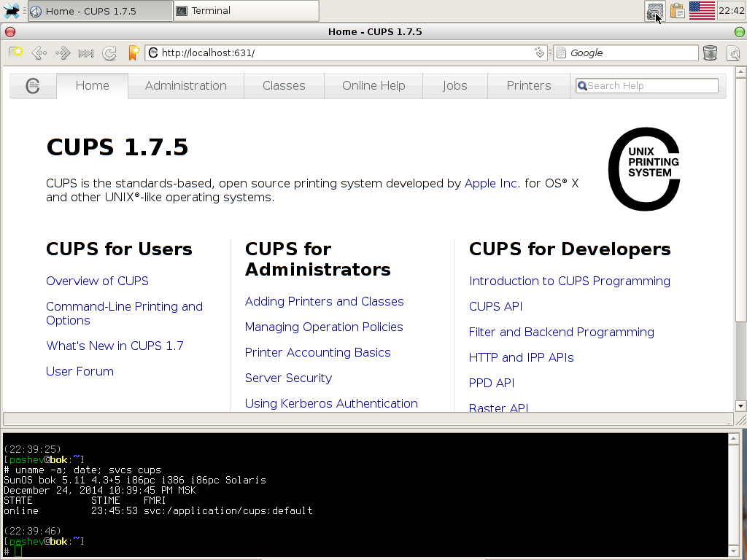Viewport: 747px width, 560px height.
Task: Open Managing Operation Policies link
Action: pos(324,327)
